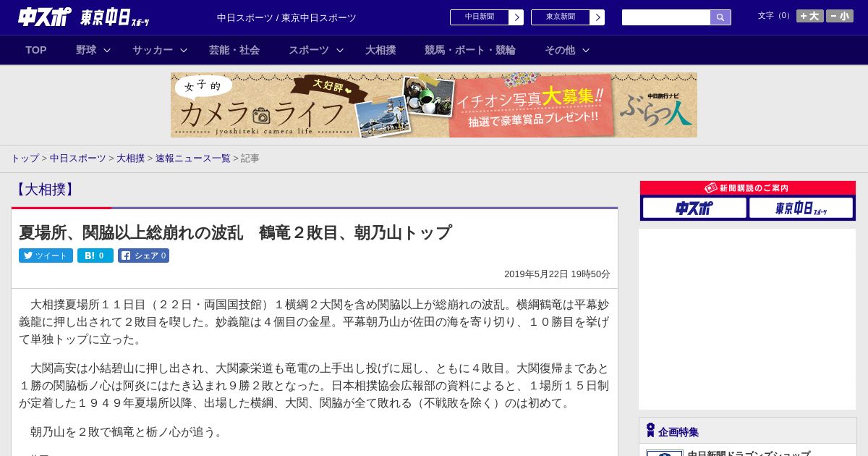Image resolution: width=868 pixels, height=456 pixels.
Task: Expand the その他 dropdown chevron
Action: (x=586, y=50)
